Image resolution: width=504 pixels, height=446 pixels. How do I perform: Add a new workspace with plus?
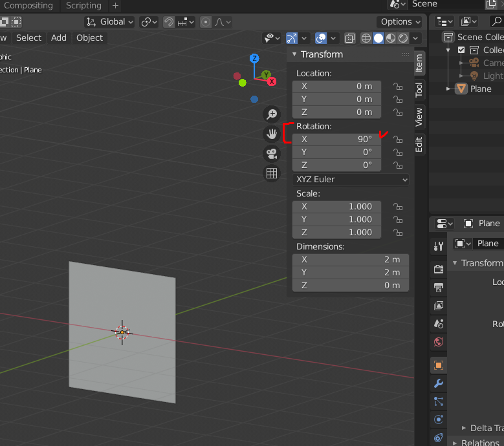coord(115,5)
